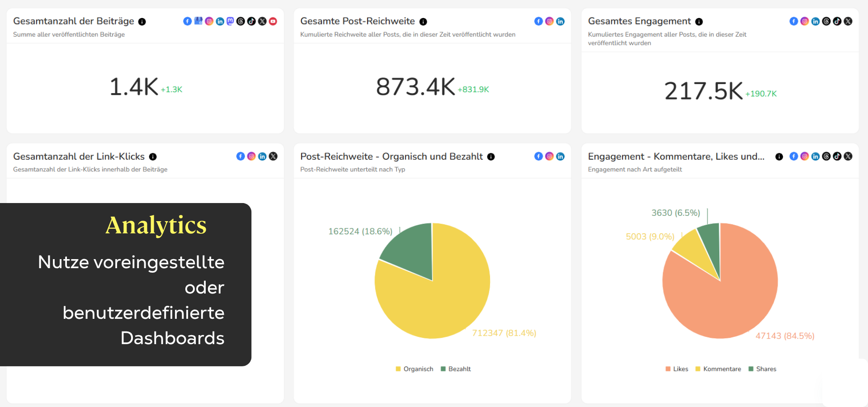Toggle Organisch series in reach chart legend
This screenshot has height=407, width=868.
tap(415, 369)
